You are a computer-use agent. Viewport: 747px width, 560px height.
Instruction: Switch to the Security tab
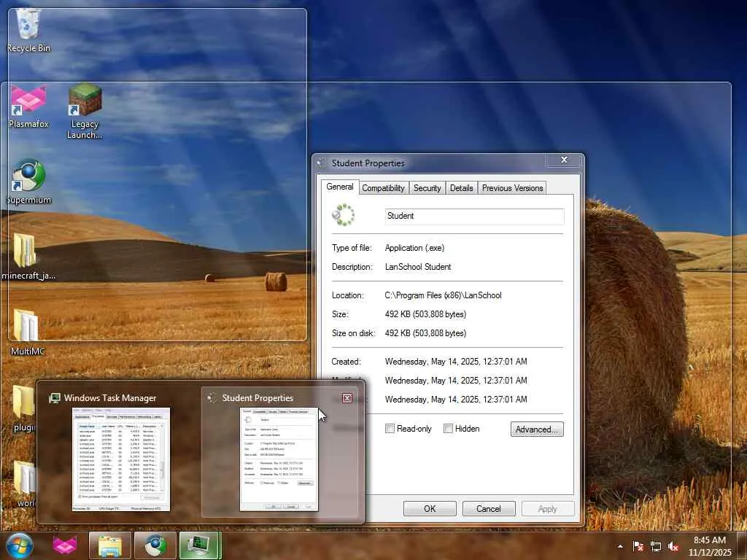coord(427,188)
